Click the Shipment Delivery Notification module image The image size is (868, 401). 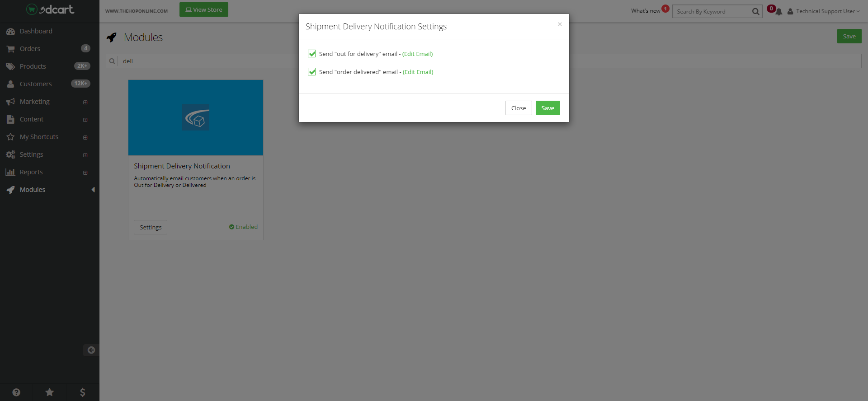[x=196, y=118]
